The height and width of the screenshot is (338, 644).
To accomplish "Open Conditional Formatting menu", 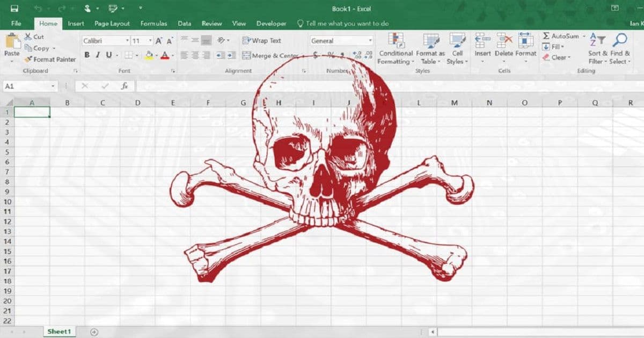I will (x=396, y=49).
